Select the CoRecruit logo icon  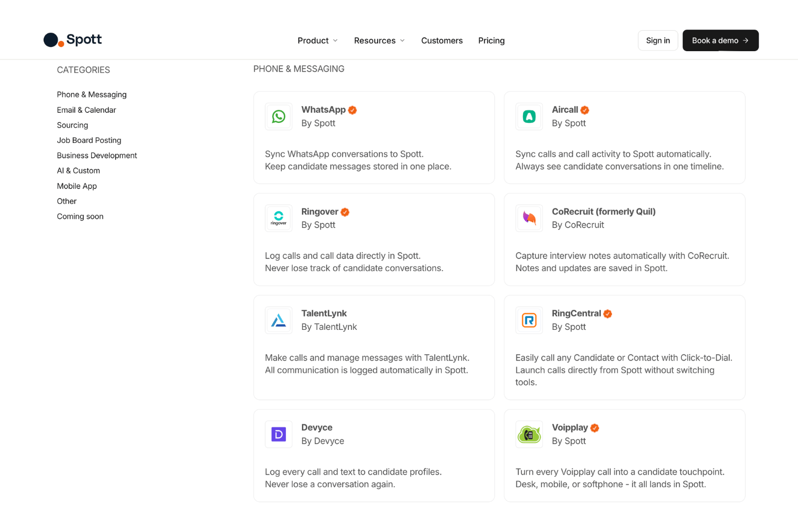[x=529, y=218]
